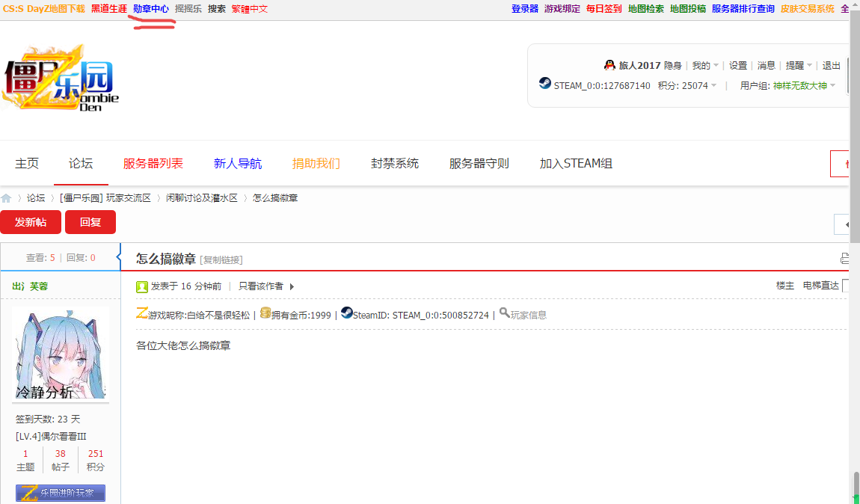Click the Z icon before 游戏昵称

point(142,314)
